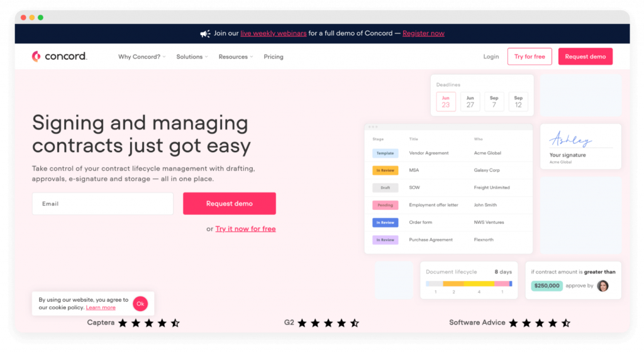Open the live weekly webinars link
The image size is (644, 352).
(273, 33)
